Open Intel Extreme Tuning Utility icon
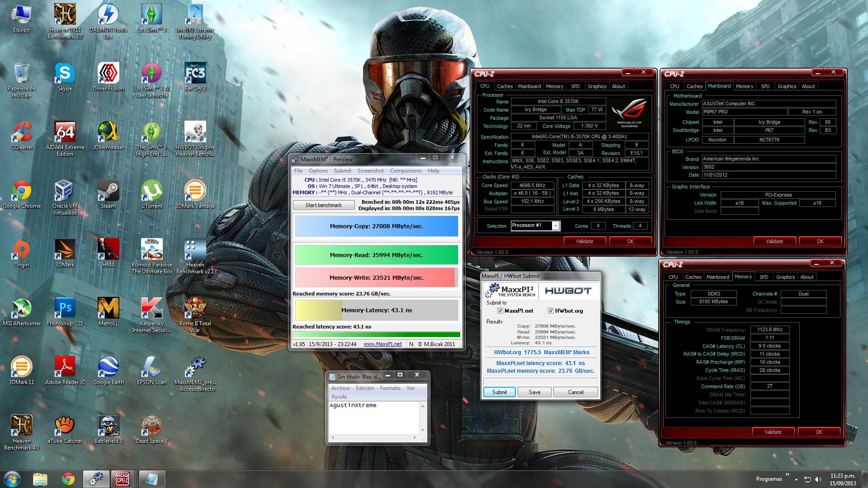This screenshot has width=868, height=488. click(195, 21)
